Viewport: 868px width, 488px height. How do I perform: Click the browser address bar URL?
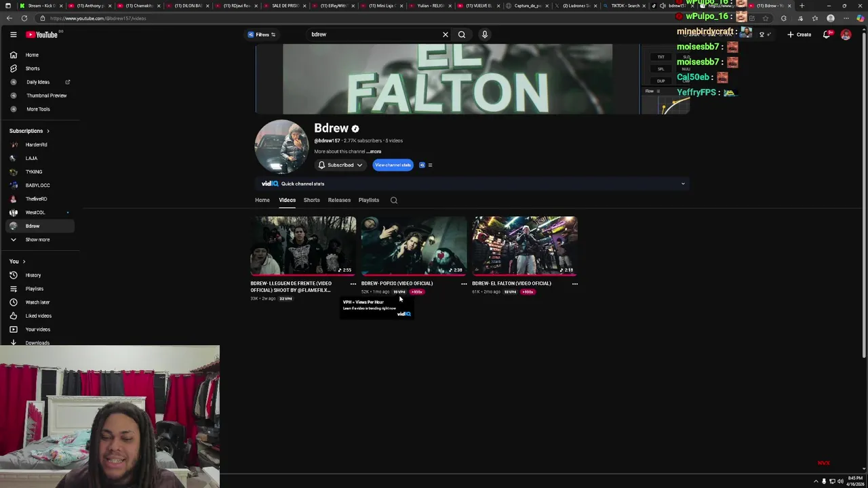click(x=98, y=18)
